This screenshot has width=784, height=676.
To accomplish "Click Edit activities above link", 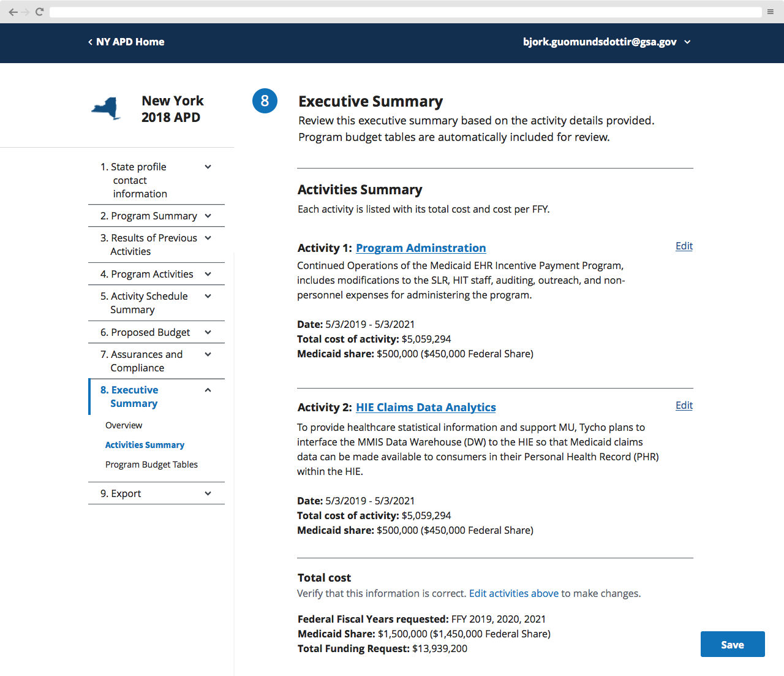I will (x=513, y=593).
